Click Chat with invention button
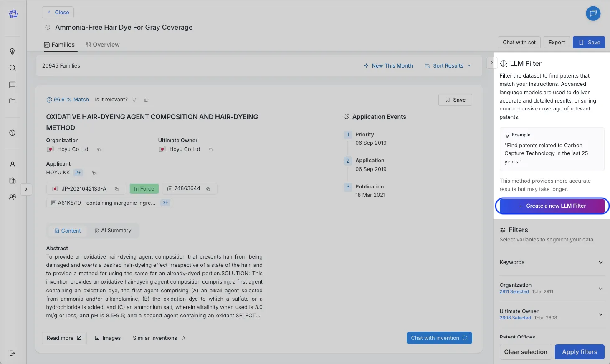 [439, 338]
